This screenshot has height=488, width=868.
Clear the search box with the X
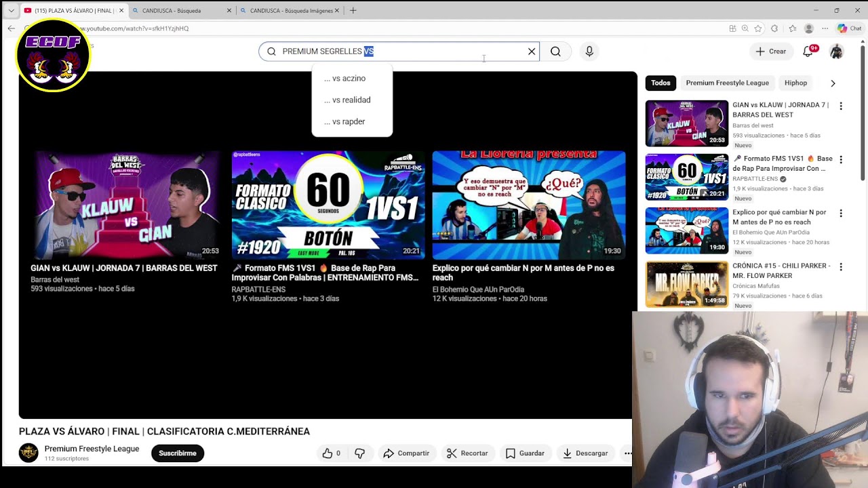[532, 52]
